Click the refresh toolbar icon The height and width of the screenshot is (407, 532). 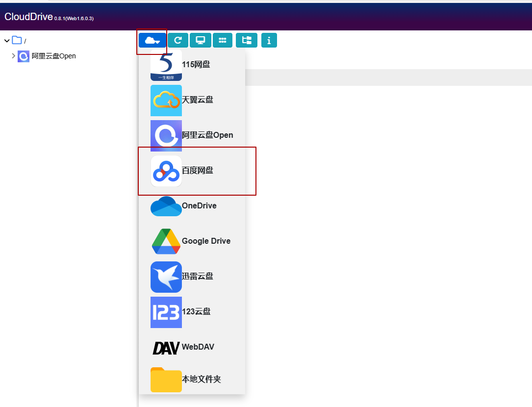pyautogui.click(x=177, y=40)
